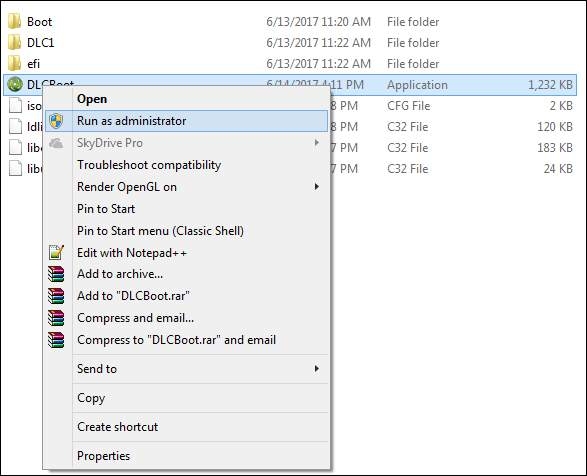Click the DLC1 folder icon
Image resolution: width=587 pixels, height=476 pixels.
click(15, 42)
